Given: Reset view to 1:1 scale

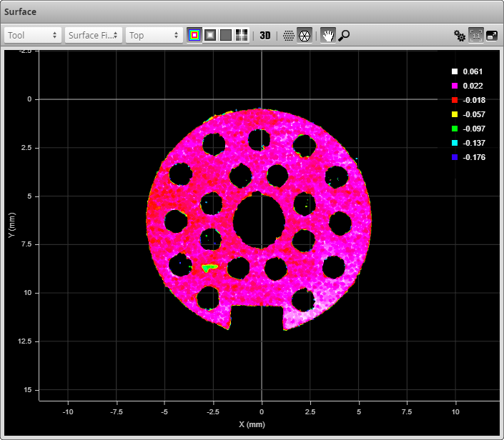Looking at the screenshot, I should pos(476,35).
